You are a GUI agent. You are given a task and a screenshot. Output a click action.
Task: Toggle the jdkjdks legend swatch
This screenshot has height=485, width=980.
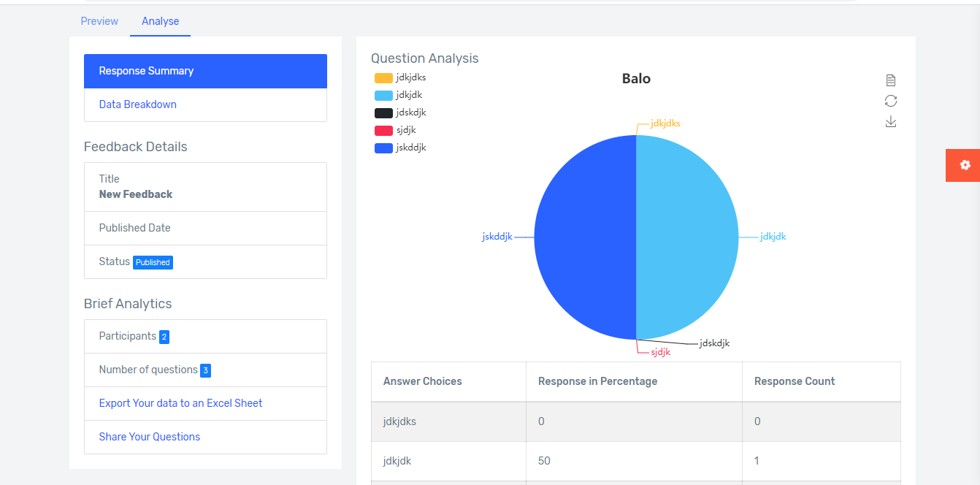(383, 77)
